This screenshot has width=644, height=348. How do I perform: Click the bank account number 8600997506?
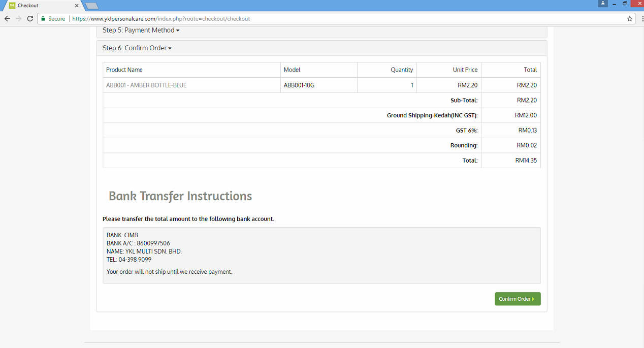click(x=153, y=243)
